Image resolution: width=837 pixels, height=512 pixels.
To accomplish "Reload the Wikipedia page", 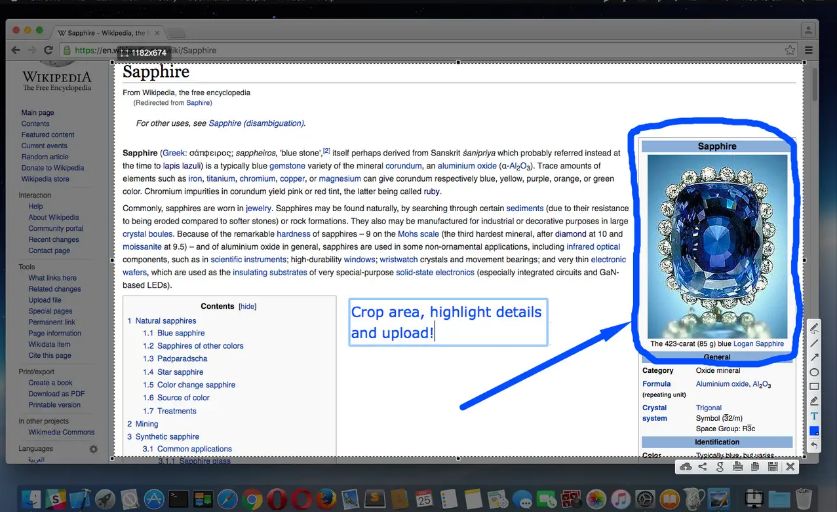I will [48, 50].
